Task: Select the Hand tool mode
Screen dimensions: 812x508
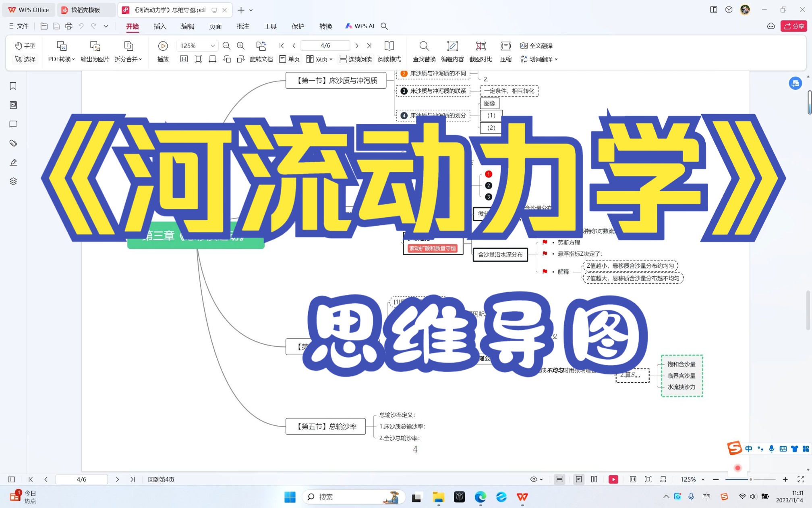Action: [25, 46]
